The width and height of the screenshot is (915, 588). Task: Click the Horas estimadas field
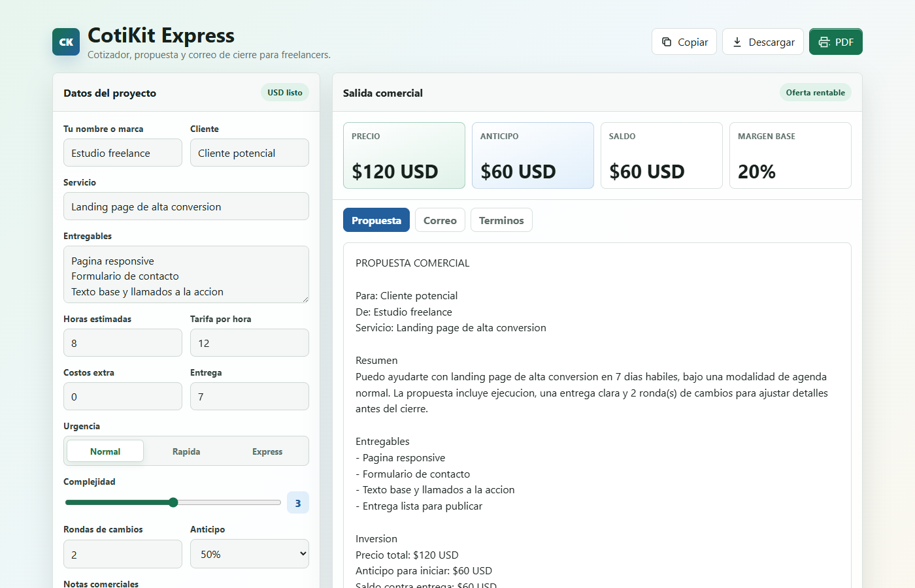(123, 343)
